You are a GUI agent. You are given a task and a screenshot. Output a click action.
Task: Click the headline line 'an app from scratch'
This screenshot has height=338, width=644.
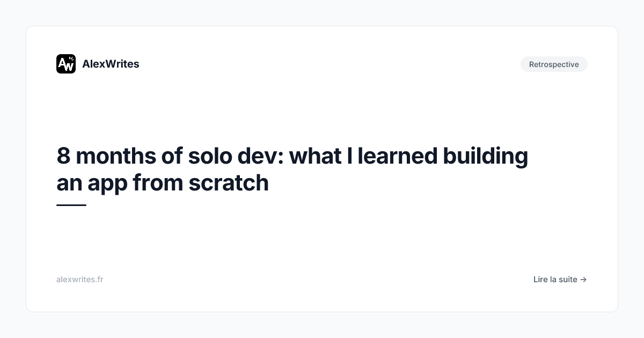(162, 183)
